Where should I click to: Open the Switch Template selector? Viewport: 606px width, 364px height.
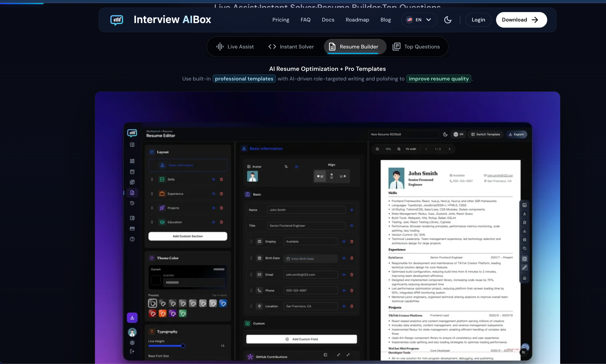(486, 134)
